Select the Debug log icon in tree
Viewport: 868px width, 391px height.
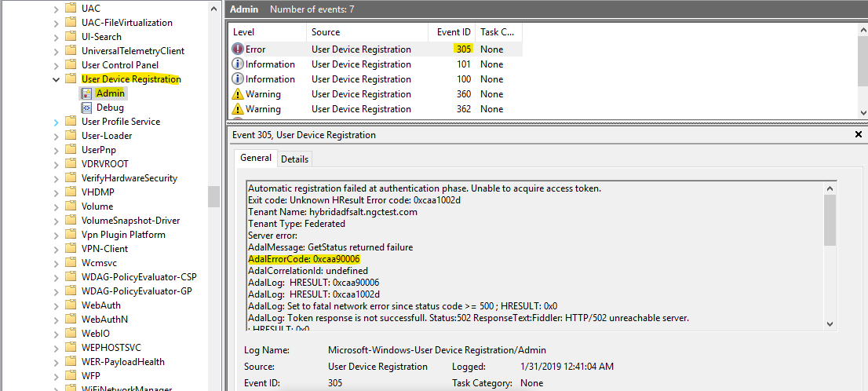pos(86,108)
